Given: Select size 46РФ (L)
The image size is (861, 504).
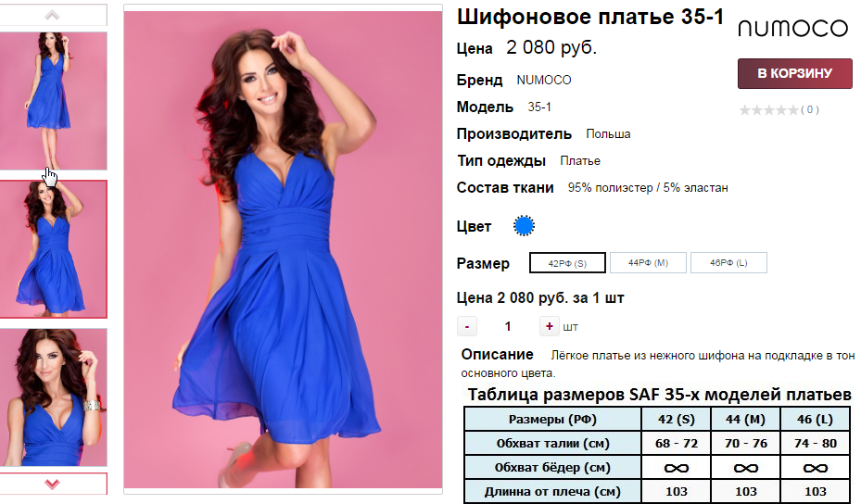Looking at the screenshot, I should pos(728,263).
